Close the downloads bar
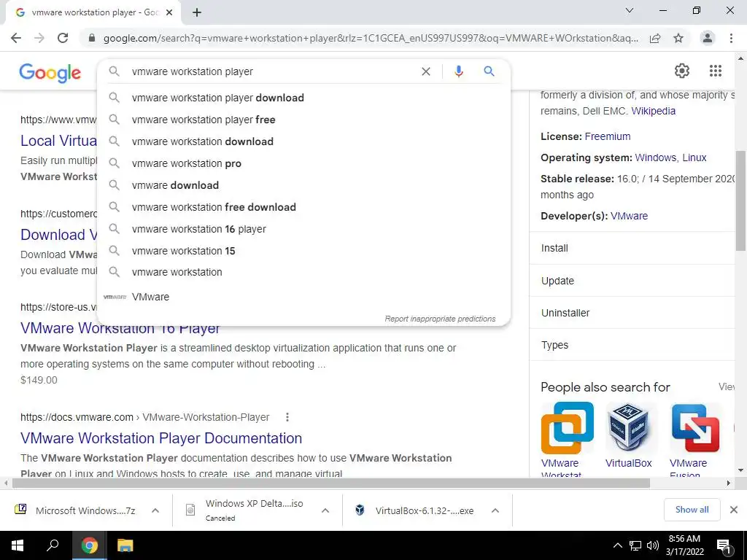The height and width of the screenshot is (560, 747). (x=734, y=510)
